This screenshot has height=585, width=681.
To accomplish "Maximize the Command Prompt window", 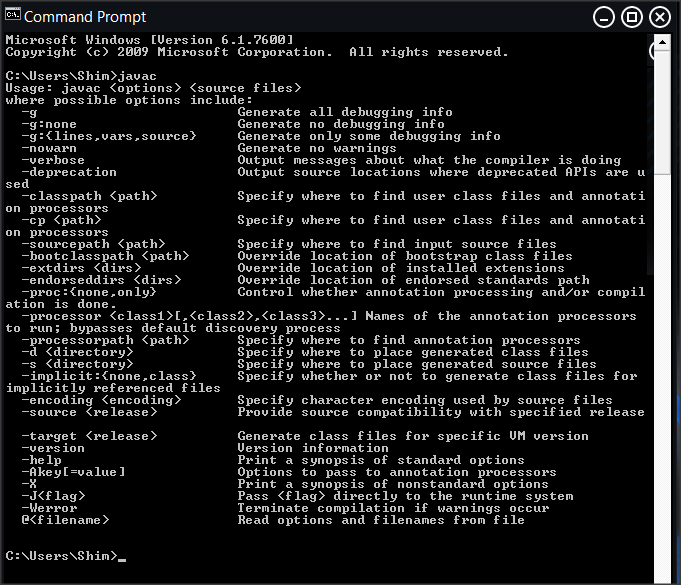I will coord(632,17).
